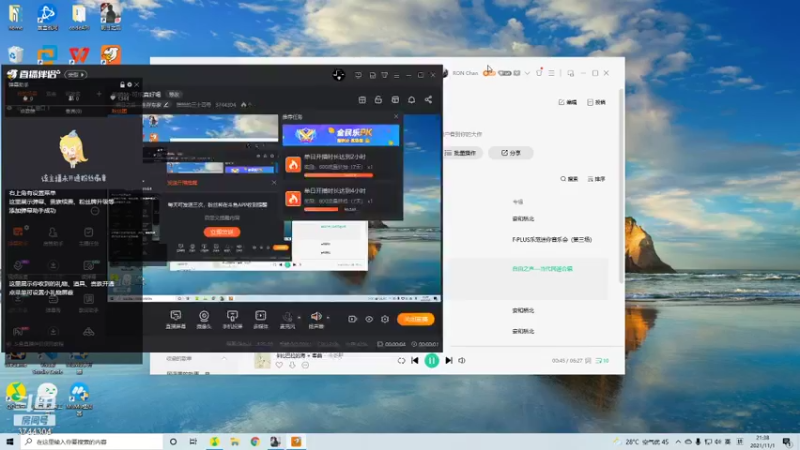Click the lock icon in streaming header row
800x450 pixels.
click(378, 99)
